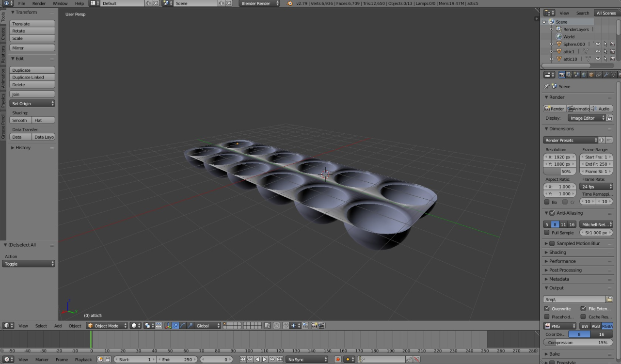Click the auto keyframe record button

pos(338,360)
